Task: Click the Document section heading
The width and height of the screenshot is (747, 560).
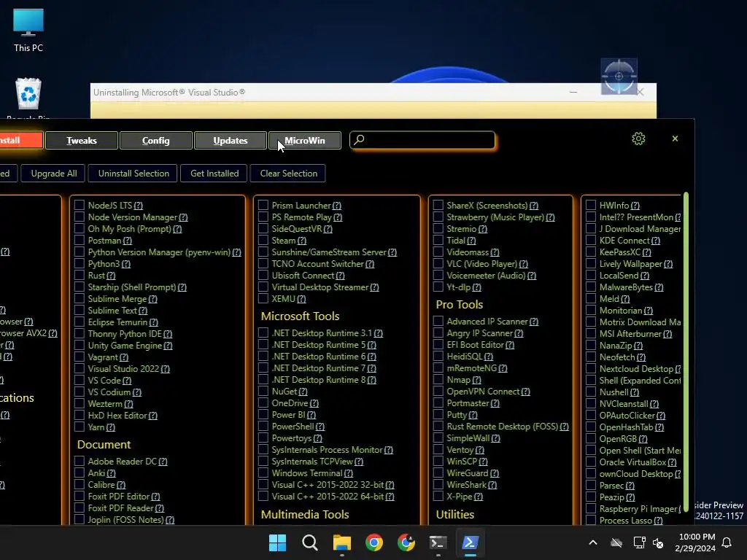Action: click(104, 444)
